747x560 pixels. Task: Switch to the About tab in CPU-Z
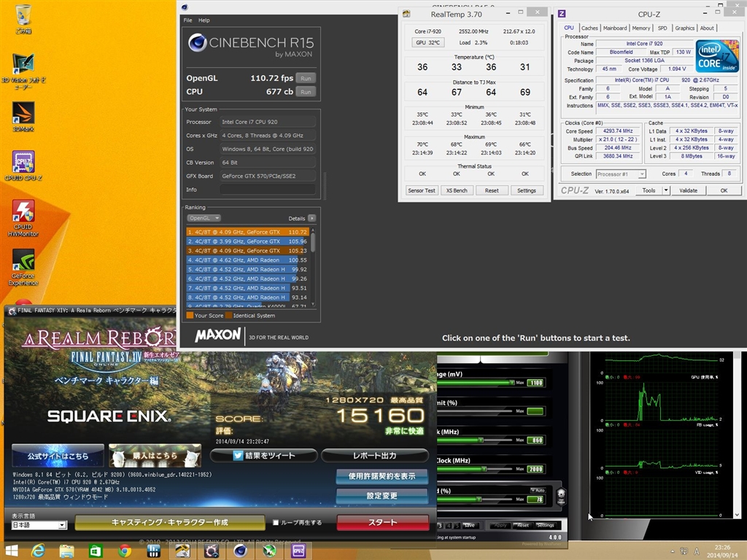point(706,28)
